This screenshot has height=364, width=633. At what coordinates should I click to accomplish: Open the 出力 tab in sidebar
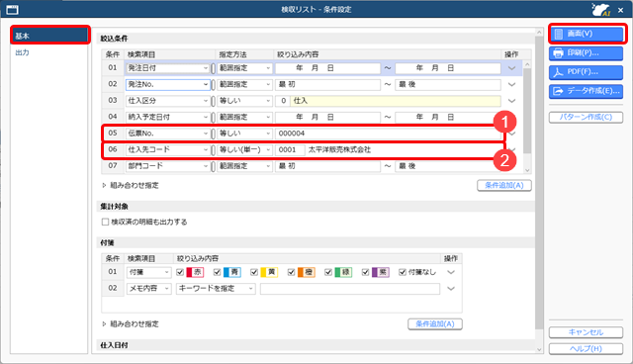[23, 52]
